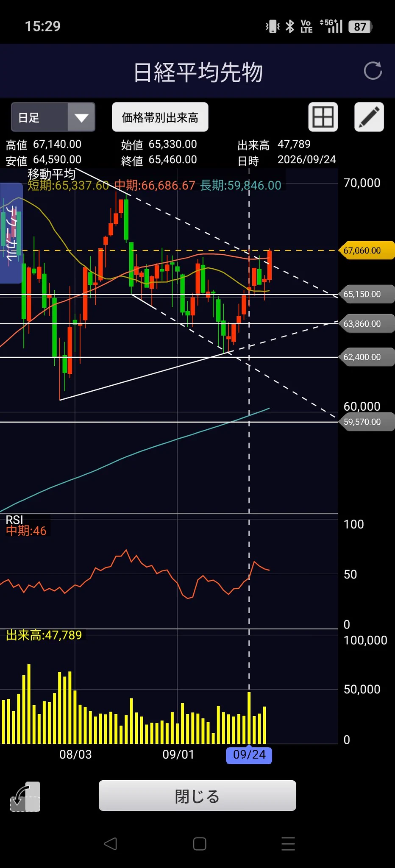This screenshot has width=395, height=868.
Task: Tap the 59,570.00 price line tag
Action: [367, 422]
